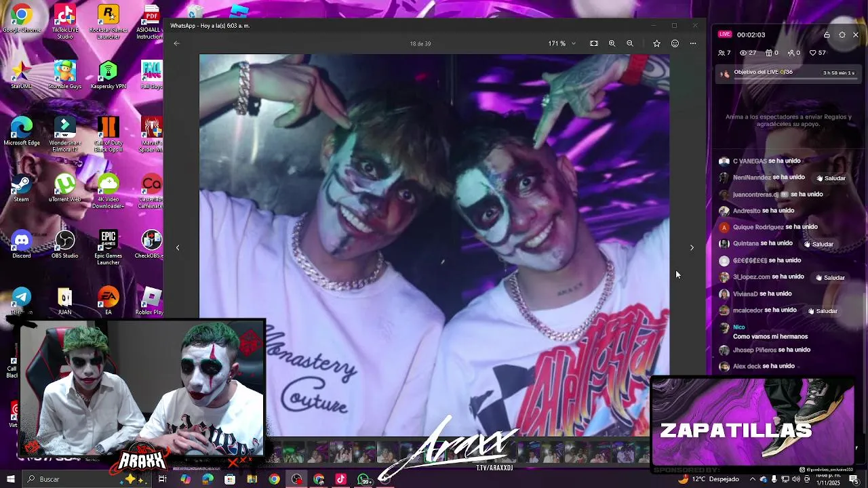Click Saludar next to mcaicedor
Screen dimensions: 868x488
tap(823, 310)
